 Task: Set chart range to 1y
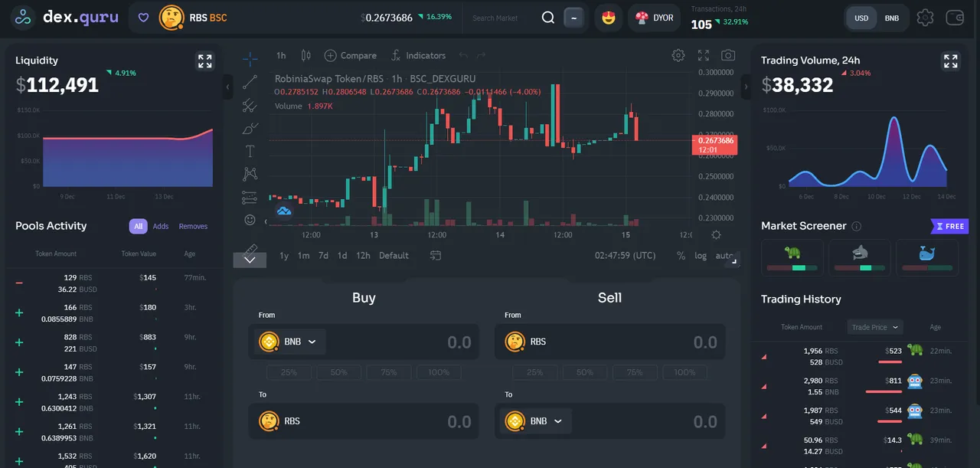coord(284,255)
